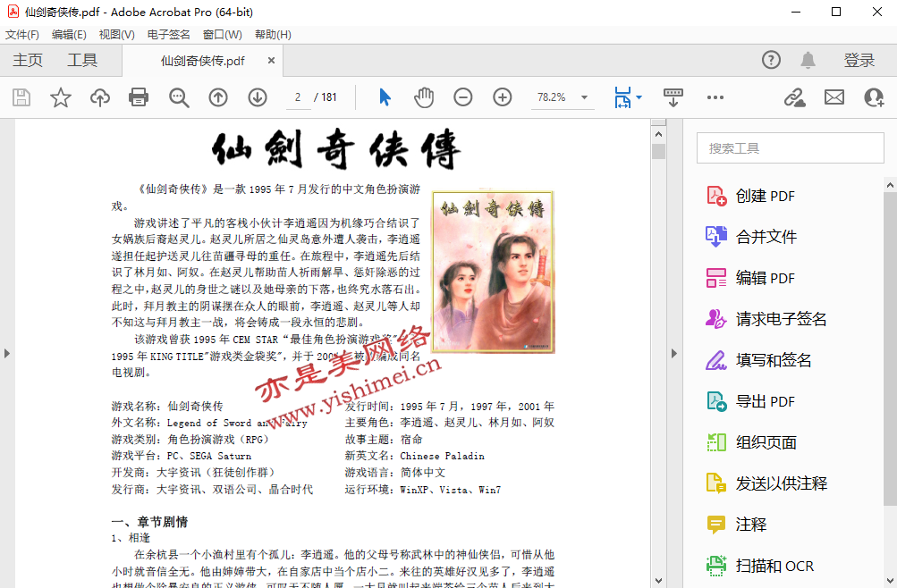Click the document scrollbar down arrow
Viewport: 897px width, 588px height.
(658, 581)
